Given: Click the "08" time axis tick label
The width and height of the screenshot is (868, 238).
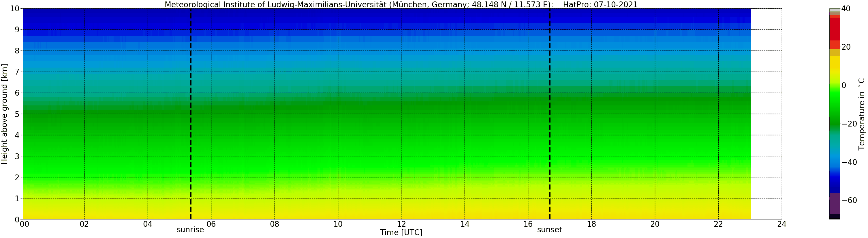Looking at the screenshot, I should click(x=275, y=224).
